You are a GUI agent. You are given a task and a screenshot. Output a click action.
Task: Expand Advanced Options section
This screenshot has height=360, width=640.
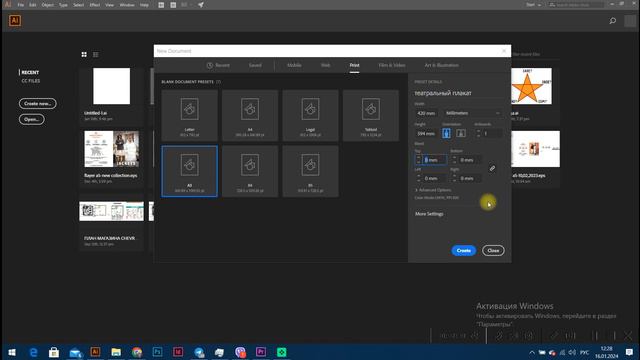[x=433, y=190]
